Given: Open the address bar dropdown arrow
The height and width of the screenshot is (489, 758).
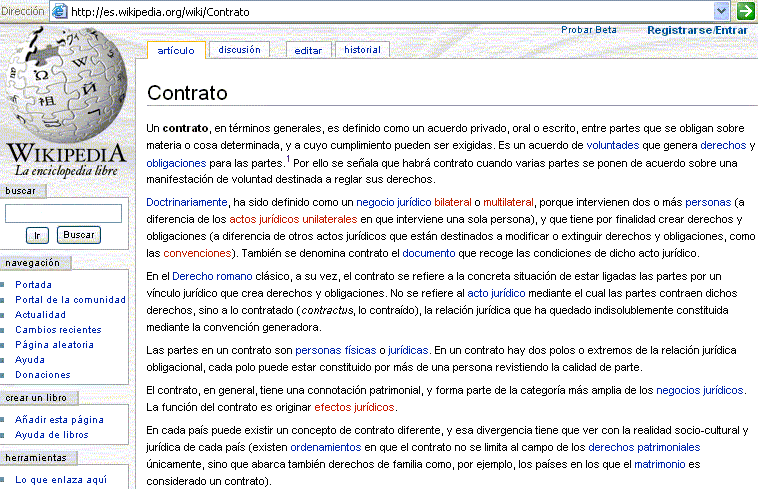Looking at the screenshot, I should [721, 11].
